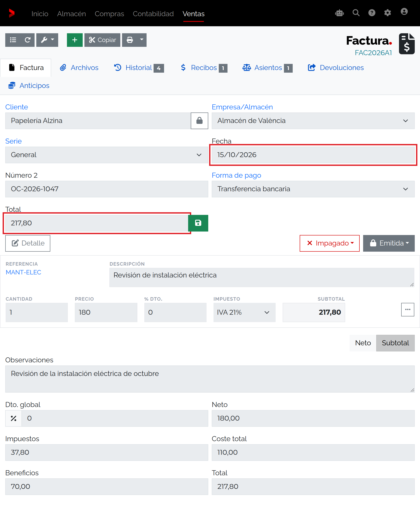Open the Forma de pago dropdown
This screenshot has width=420, height=530.
[x=313, y=189]
